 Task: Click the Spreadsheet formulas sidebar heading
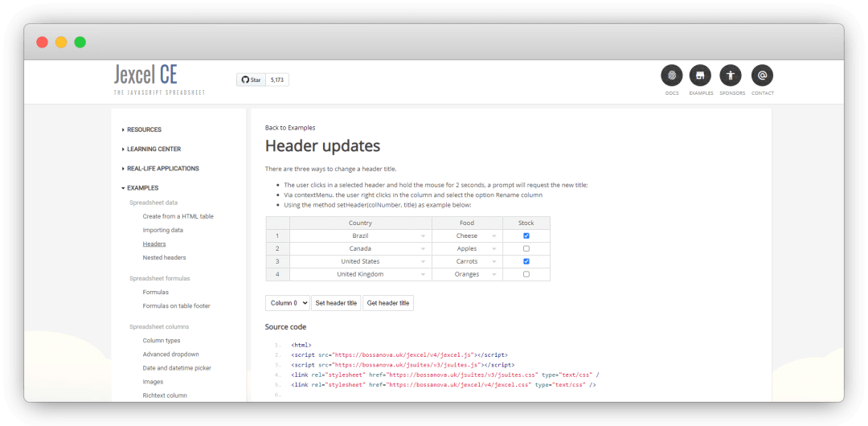[x=159, y=279]
